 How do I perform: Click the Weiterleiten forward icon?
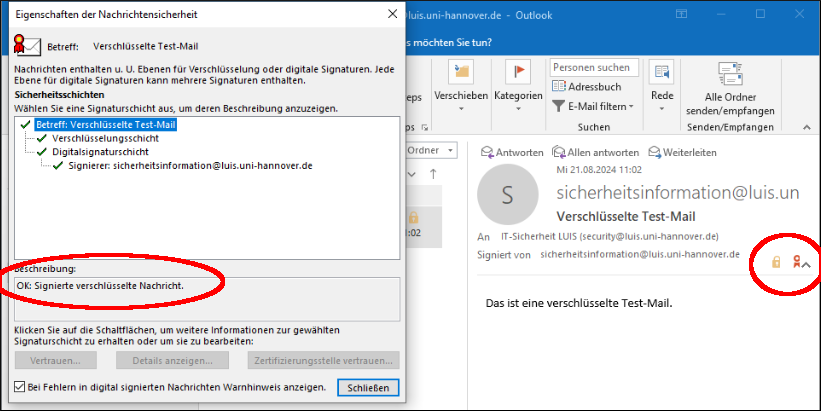[x=654, y=152]
